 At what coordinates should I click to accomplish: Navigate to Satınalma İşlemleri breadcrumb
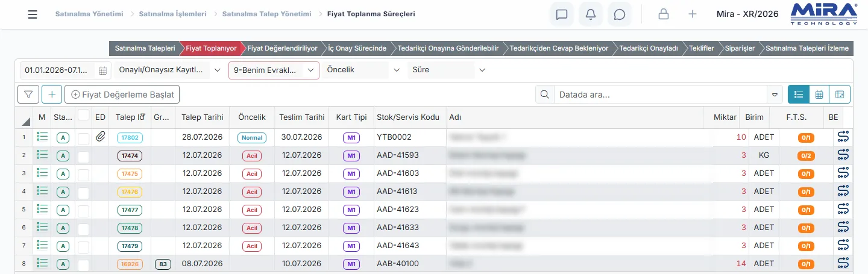(x=172, y=14)
